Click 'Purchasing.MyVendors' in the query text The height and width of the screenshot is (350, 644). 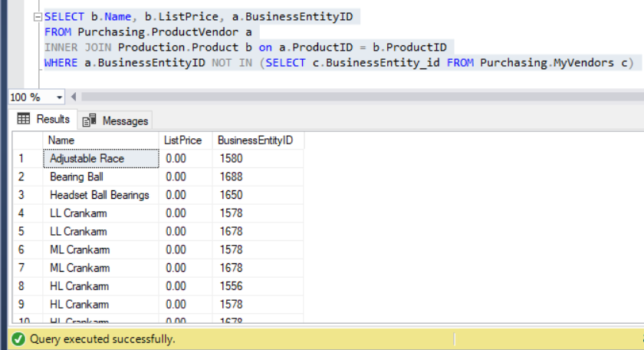[x=547, y=62]
